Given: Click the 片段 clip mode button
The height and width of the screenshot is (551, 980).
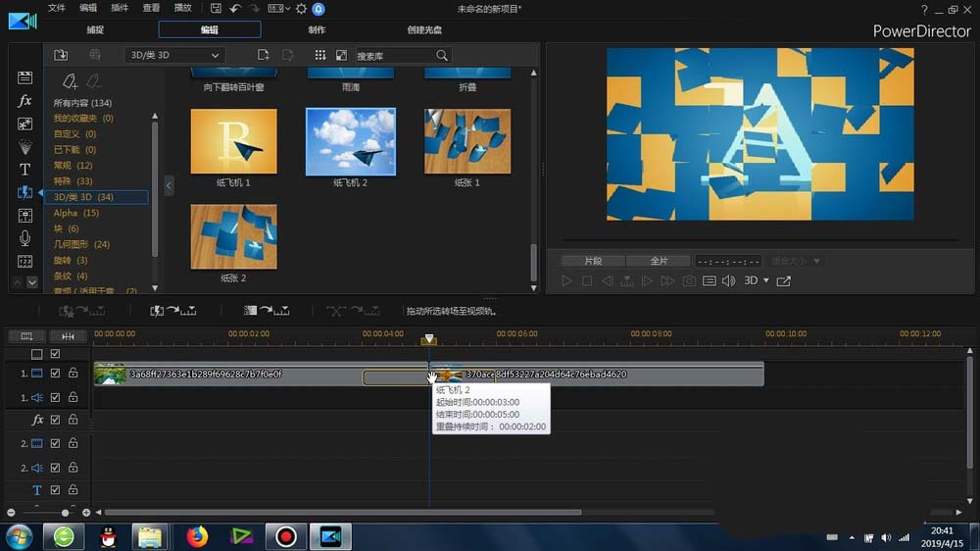Looking at the screenshot, I should pyautogui.click(x=593, y=261).
